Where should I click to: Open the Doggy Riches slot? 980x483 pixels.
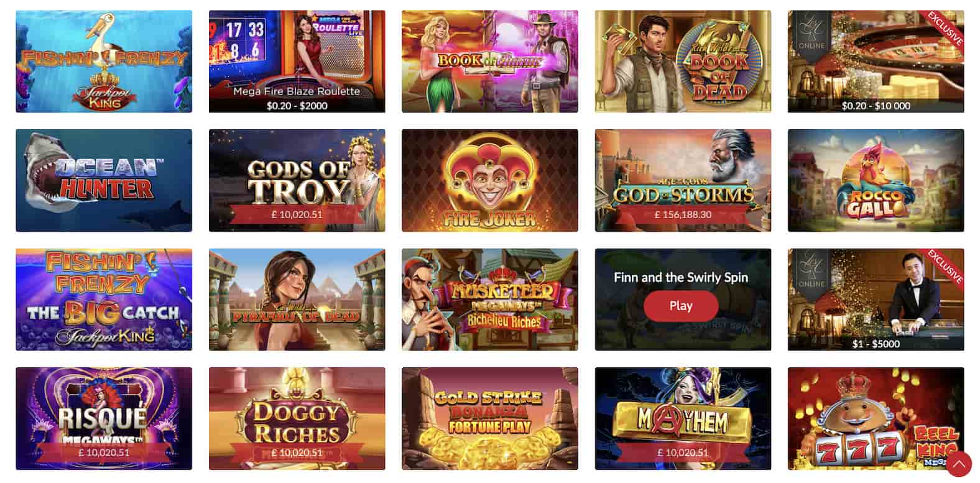tap(297, 418)
